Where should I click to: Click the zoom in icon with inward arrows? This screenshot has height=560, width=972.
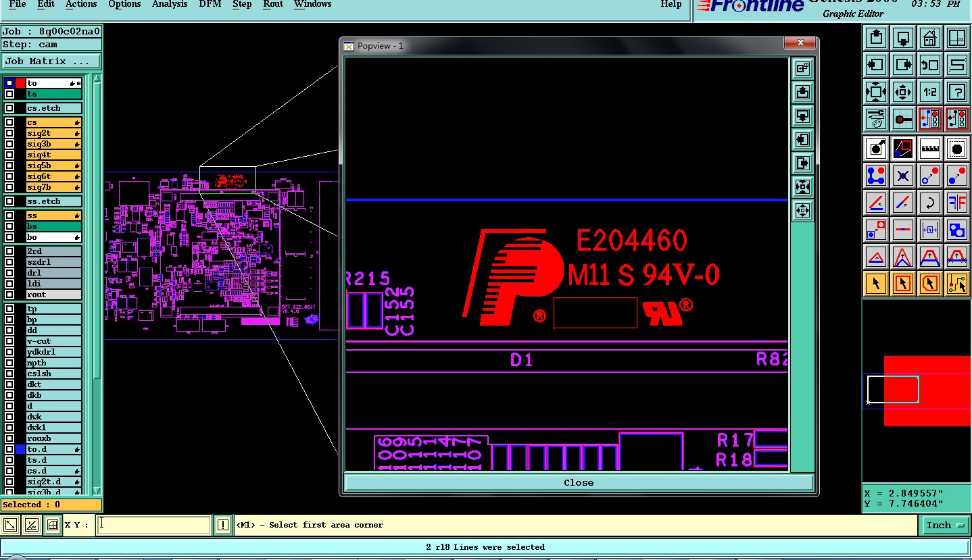click(877, 91)
